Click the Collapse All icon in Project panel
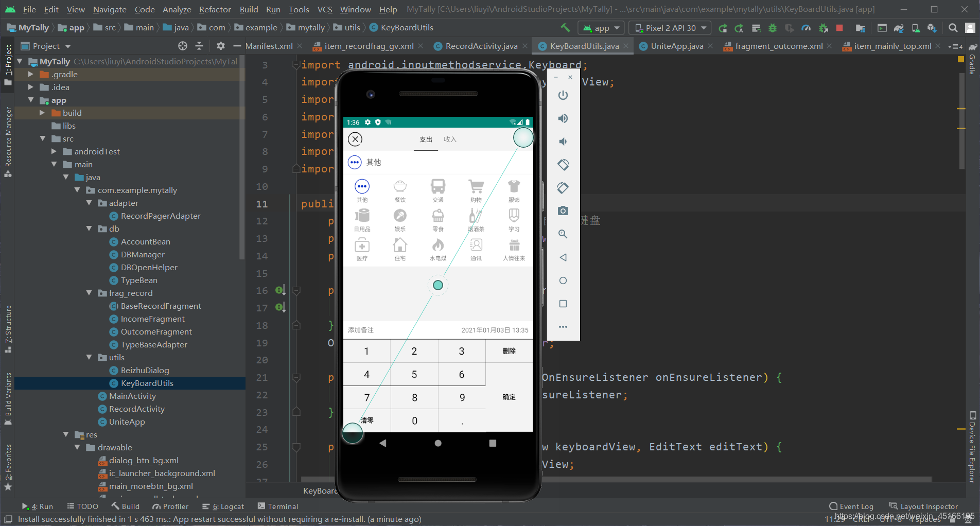Screen dimensions: 980x526 click(199, 46)
